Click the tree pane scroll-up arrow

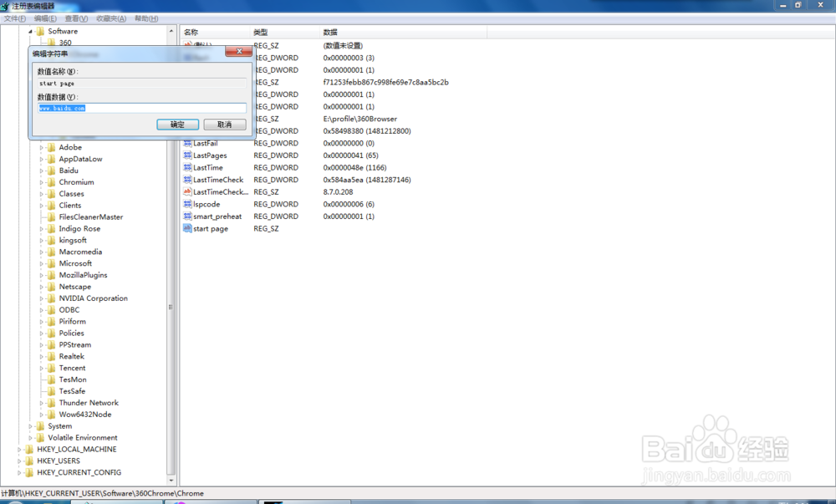[171, 32]
